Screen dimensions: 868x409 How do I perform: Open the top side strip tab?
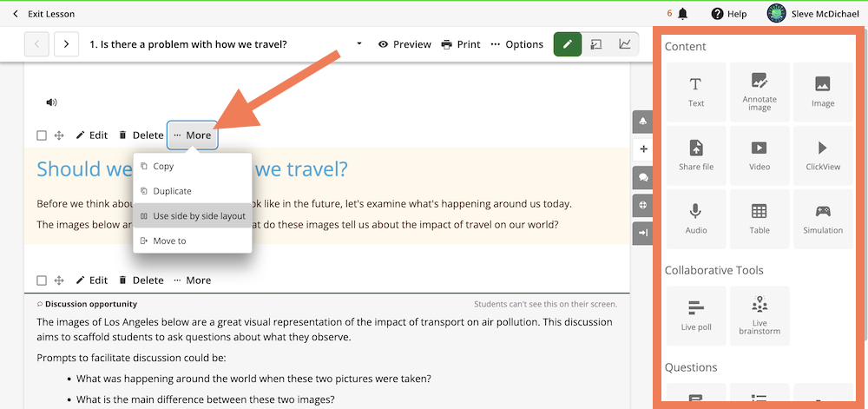click(x=642, y=122)
